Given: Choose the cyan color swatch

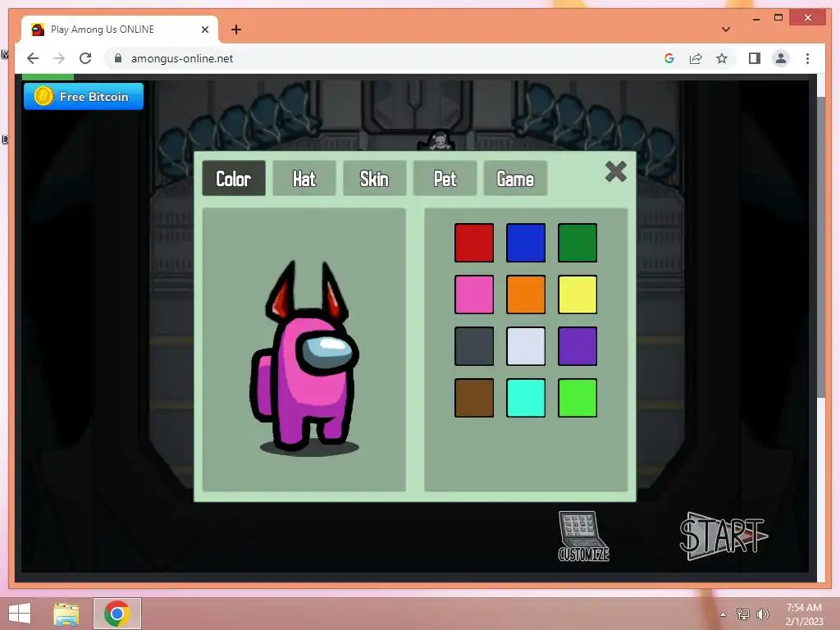Looking at the screenshot, I should 526,398.
